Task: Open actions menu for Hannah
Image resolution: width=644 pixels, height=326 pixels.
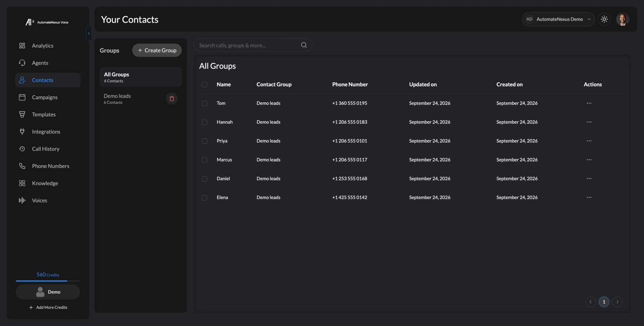Action: point(589,122)
